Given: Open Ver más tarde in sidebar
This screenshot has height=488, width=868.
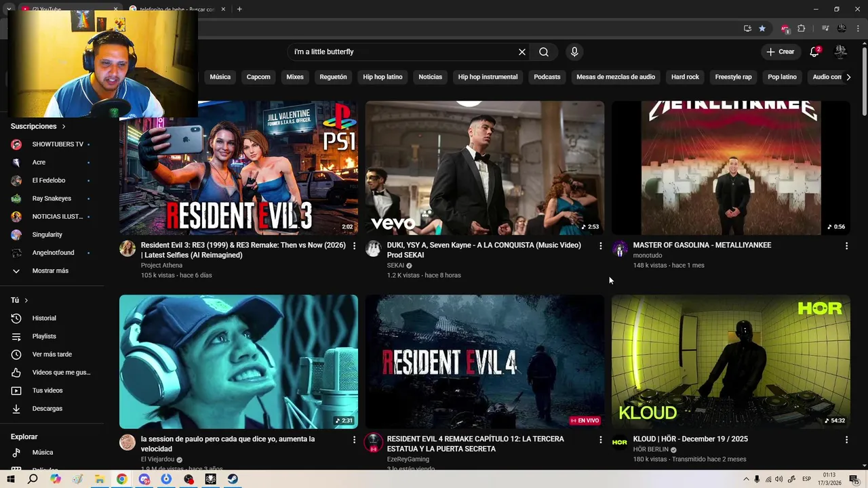Looking at the screenshot, I should tap(52, 354).
